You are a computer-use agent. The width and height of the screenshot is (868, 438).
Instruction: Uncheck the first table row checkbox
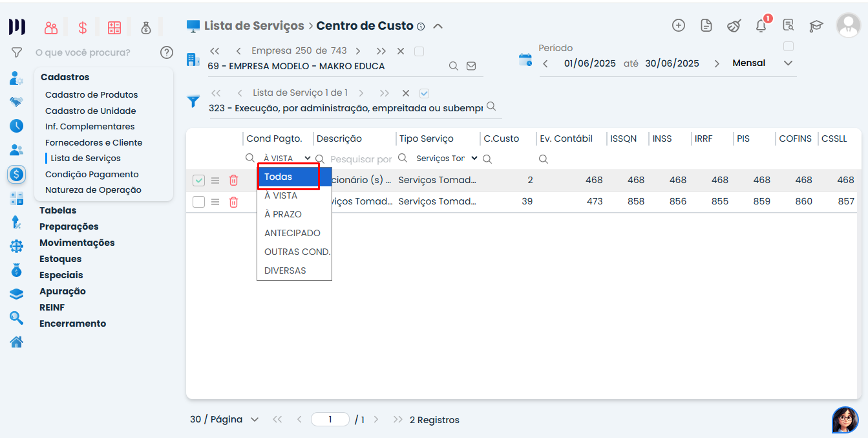tap(198, 181)
